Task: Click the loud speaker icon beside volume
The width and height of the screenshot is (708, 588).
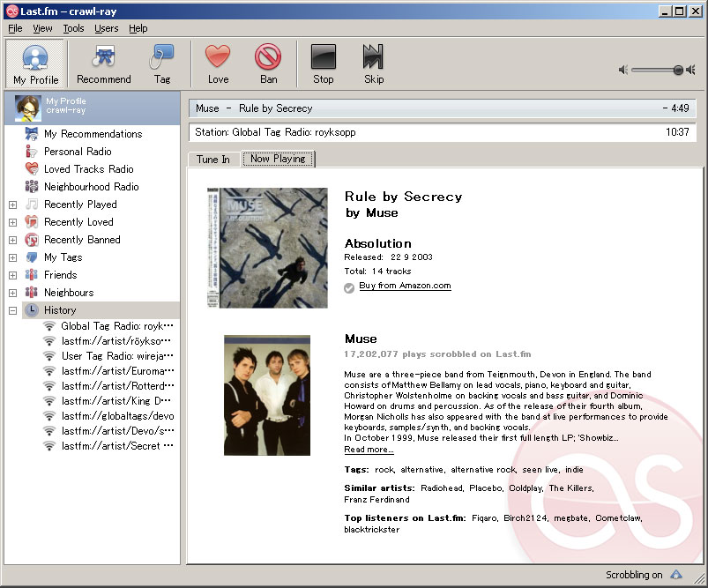Action: tap(690, 70)
